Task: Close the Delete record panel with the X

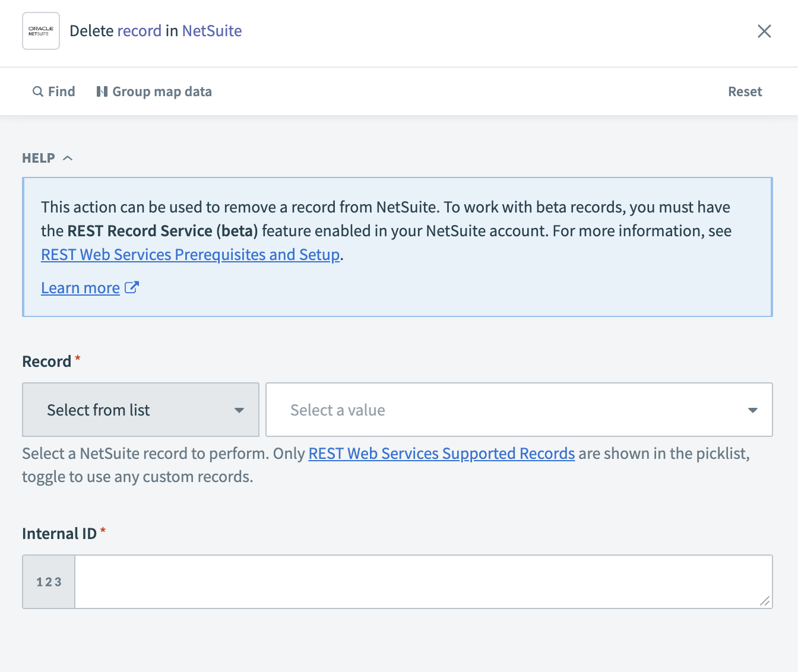Action: click(764, 31)
